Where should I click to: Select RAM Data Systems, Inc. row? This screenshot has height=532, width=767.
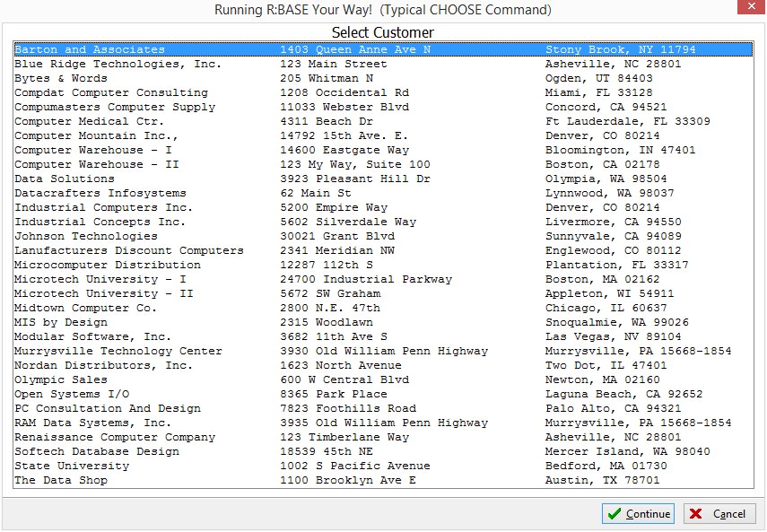coord(92,423)
